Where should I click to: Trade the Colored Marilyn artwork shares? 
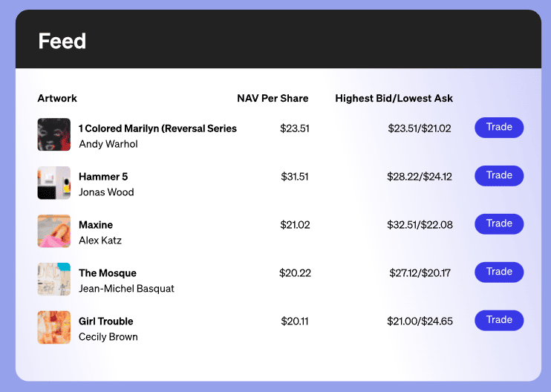[499, 128]
